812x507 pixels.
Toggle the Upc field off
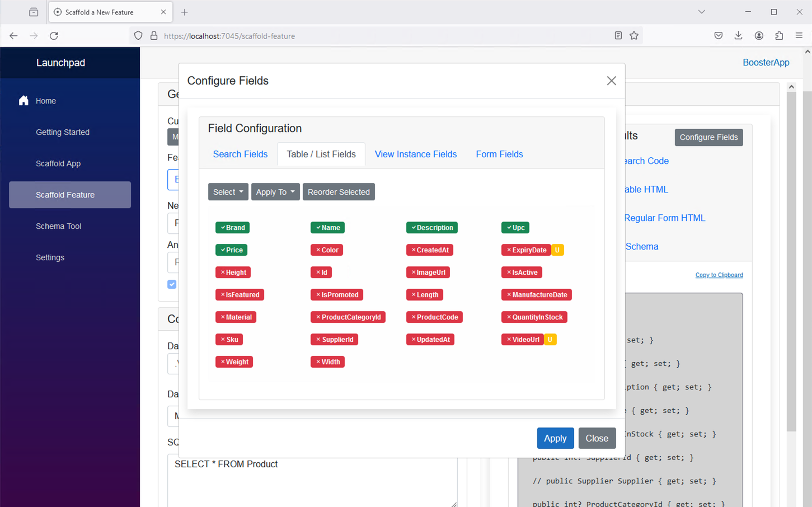point(515,228)
